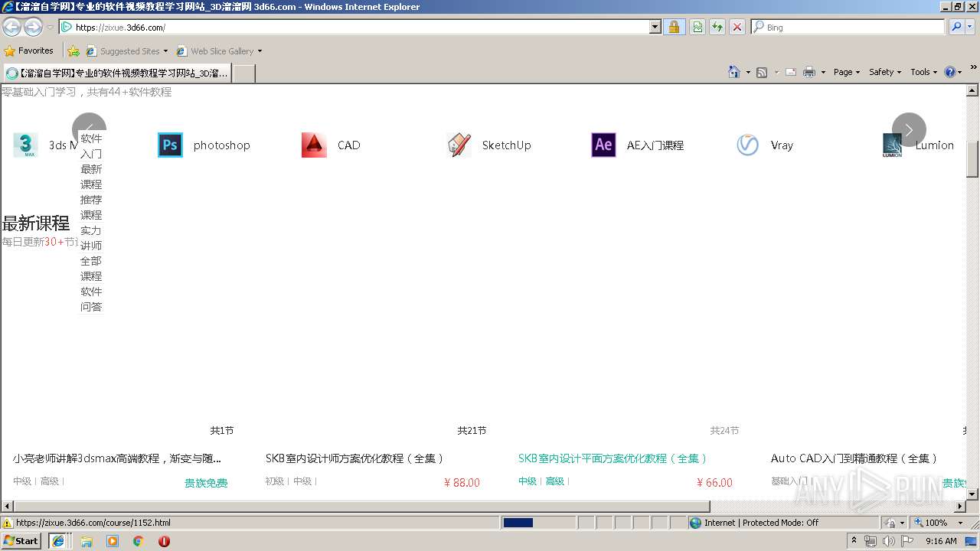Expand the Web Slice Gallery dropdown

[x=260, y=51]
